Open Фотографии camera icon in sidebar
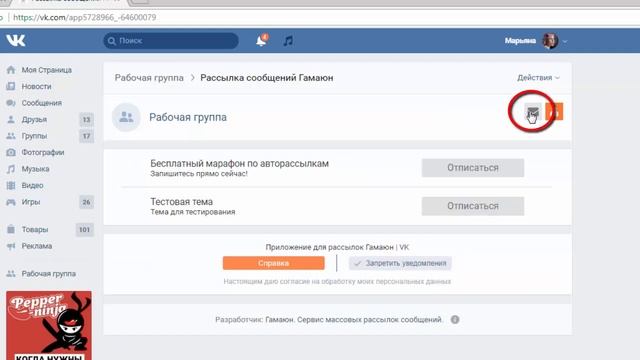The height and width of the screenshot is (360, 640). (11, 152)
